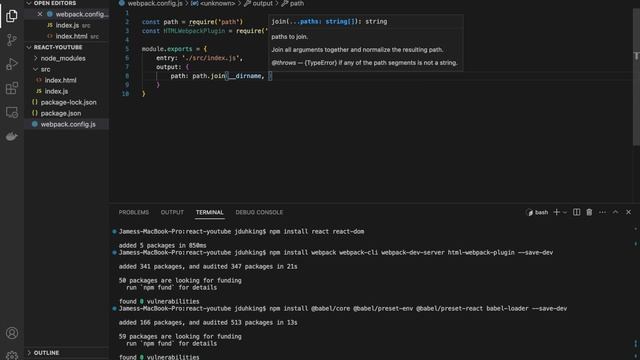The width and height of the screenshot is (640, 360).
Task: Select webpack.config.js in Open Editors
Action: 82,14
